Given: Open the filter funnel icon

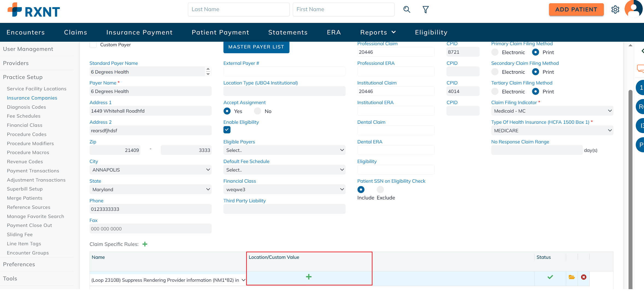Looking at the screenshot, I should [426, 10].
